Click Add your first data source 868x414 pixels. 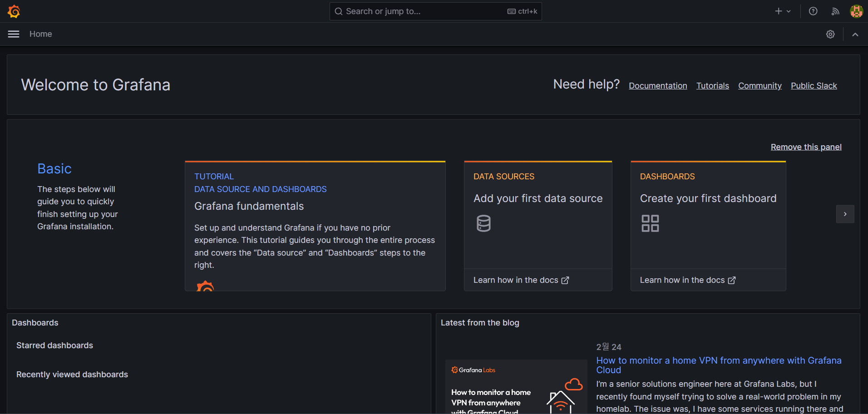tap(538, 198)
